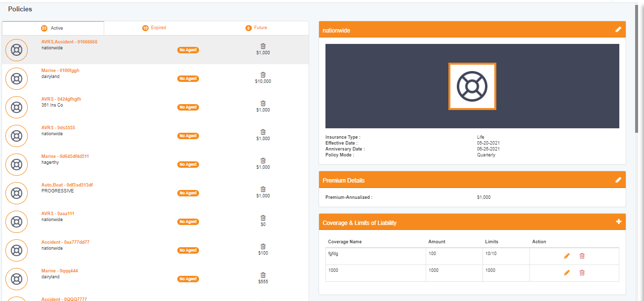Click lifebuoy icon of AVRS - 0424gfhgfh row

click(x=17, y=107)
